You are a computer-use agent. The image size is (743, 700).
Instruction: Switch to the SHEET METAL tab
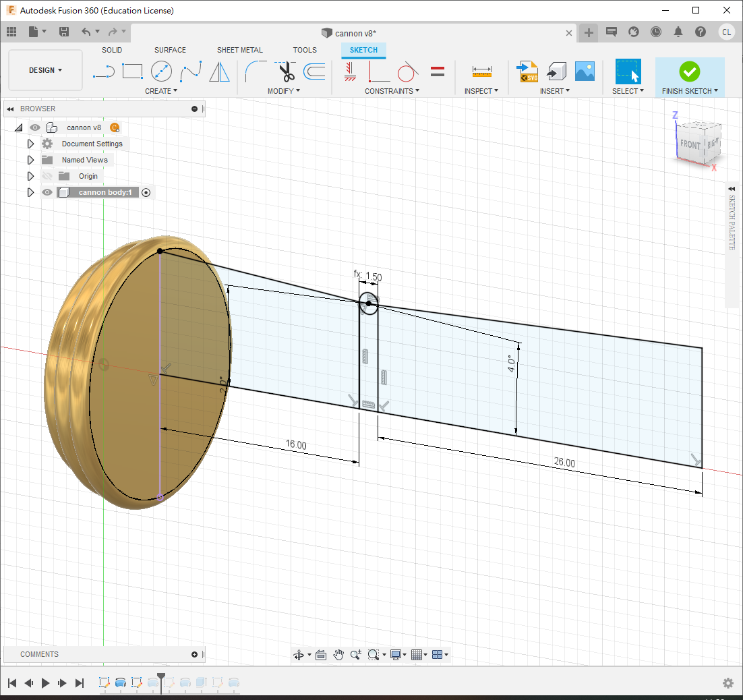(239, 50)
